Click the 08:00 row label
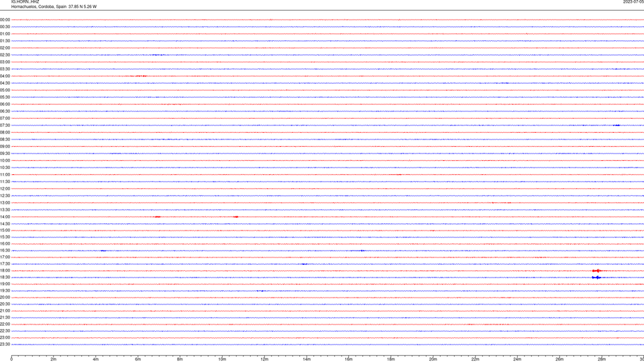This screenshot has height=362, width=644. [5, 133]
